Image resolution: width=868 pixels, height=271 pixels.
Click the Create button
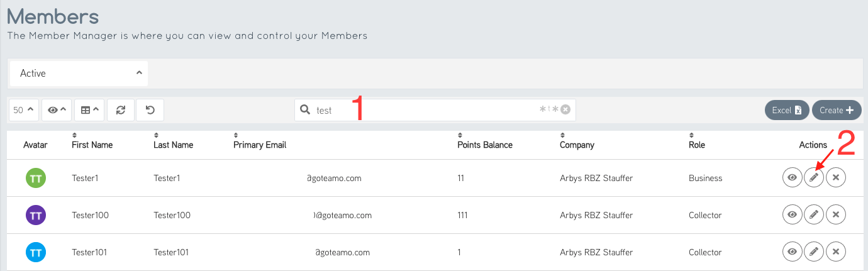pyautogui.click(x=837, y=110)
